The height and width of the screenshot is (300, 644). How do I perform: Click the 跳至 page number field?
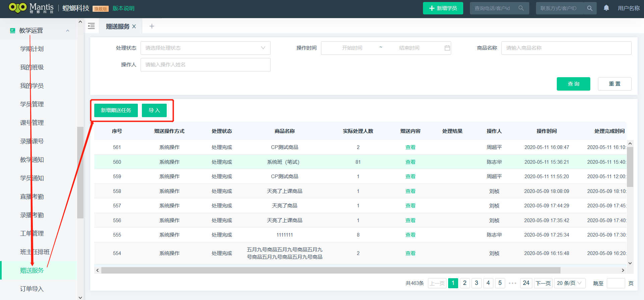616,283
